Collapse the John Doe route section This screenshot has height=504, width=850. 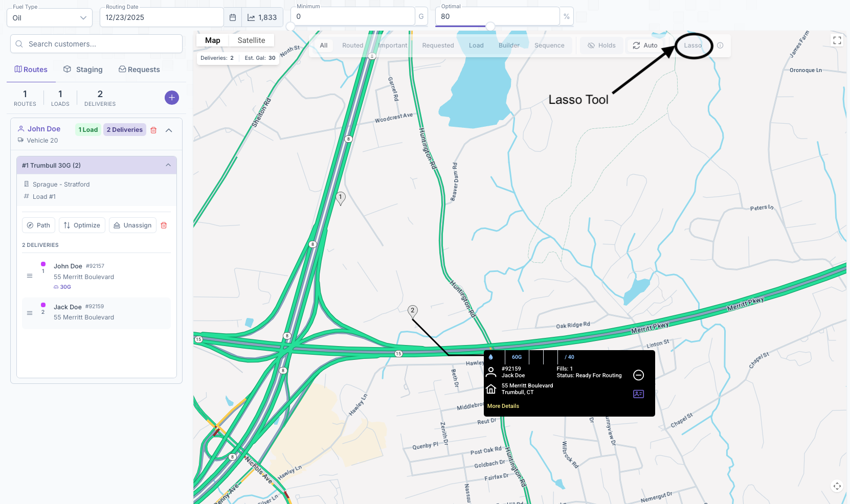169,130
